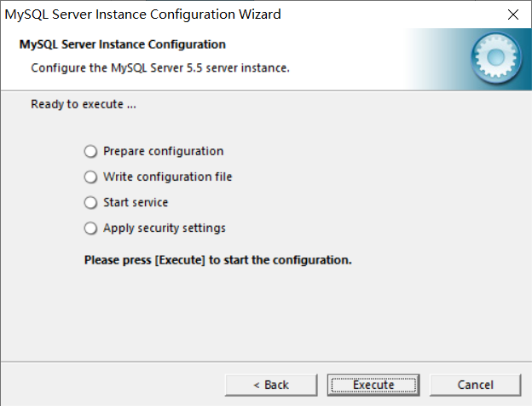Viewport: 532px width, 406px height.
Task: Click the bold "MySQL Server Instance Configuration" heading
Action: (122, 44)
